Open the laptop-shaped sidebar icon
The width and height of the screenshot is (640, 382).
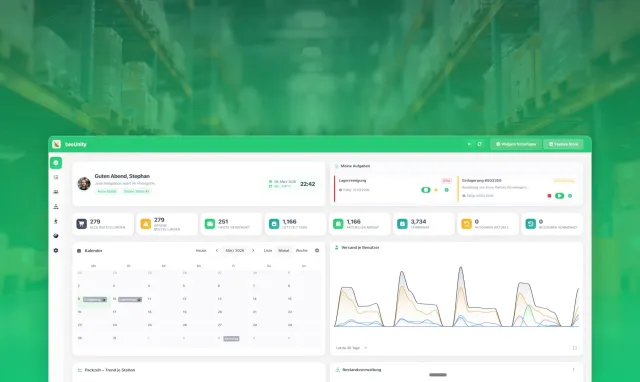click(x=56, y=192)
